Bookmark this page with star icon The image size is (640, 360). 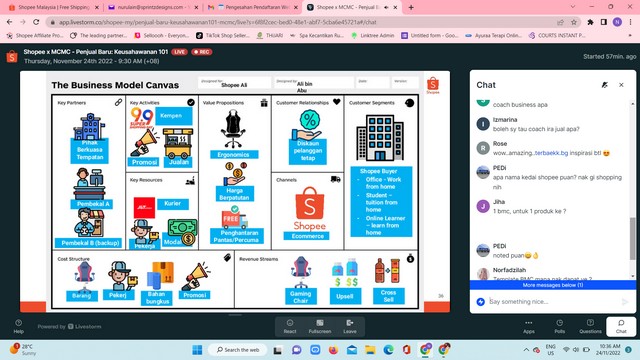pos(574,22)
